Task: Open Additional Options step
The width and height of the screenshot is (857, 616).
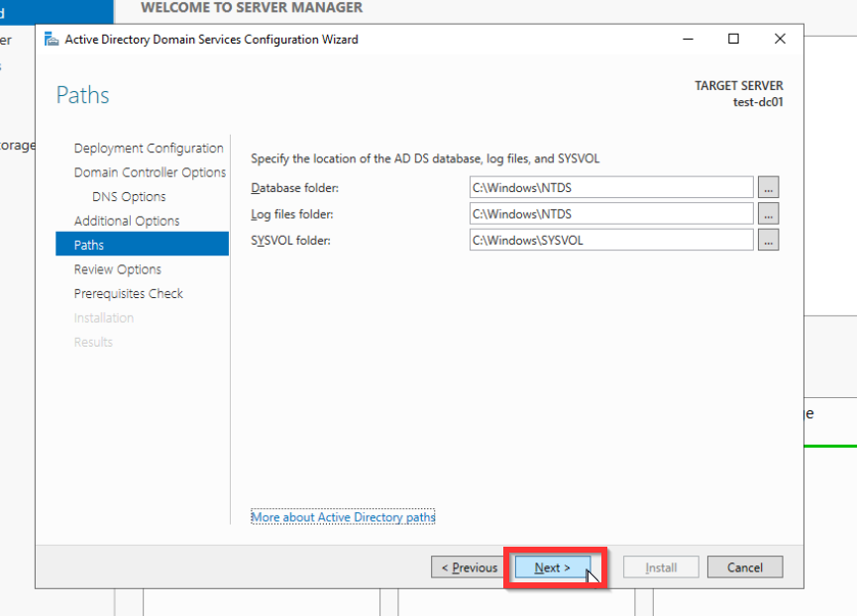Action: point(127,221)
